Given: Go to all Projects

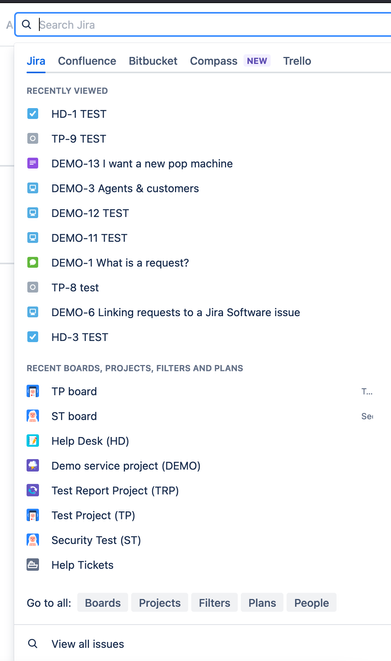Looking at the screenshot, I should (160, 603).
